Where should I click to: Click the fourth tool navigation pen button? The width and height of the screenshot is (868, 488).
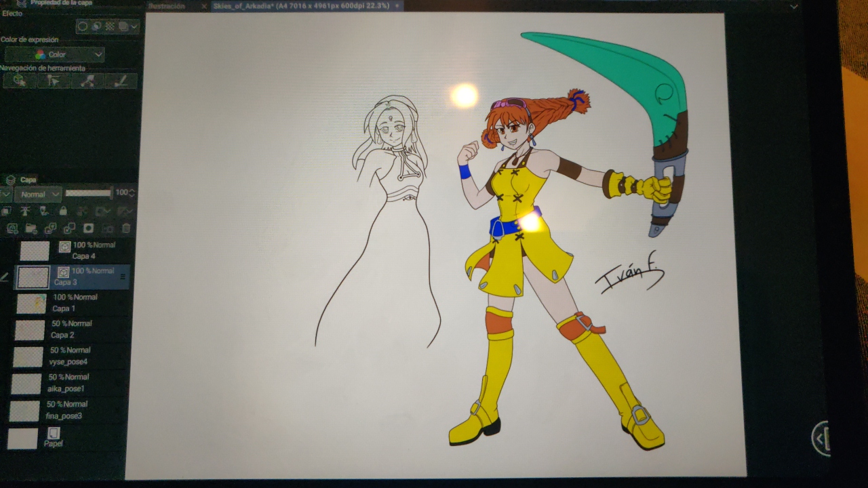[x=121, y=81]
